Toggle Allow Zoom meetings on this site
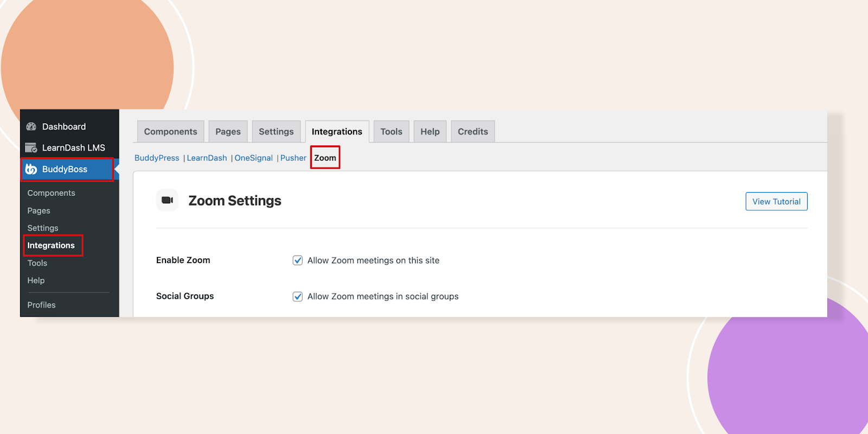The image size is (868, 434). pyautogui.click(x=298, y=260)
